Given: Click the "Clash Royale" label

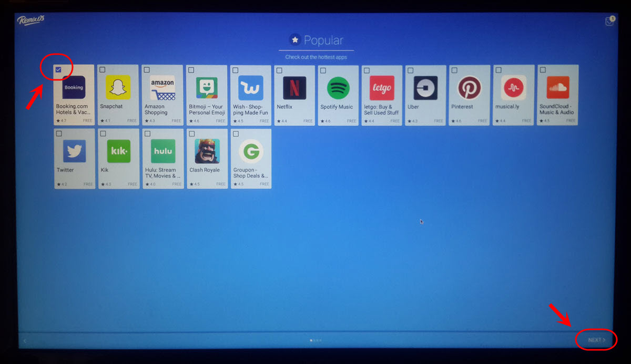Looking at the screenshot, I should pos(205,170).
